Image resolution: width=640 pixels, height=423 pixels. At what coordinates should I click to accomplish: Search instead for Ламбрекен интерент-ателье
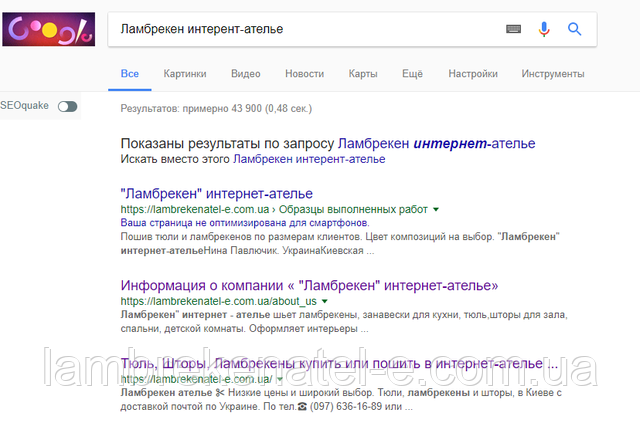point(309,159)
